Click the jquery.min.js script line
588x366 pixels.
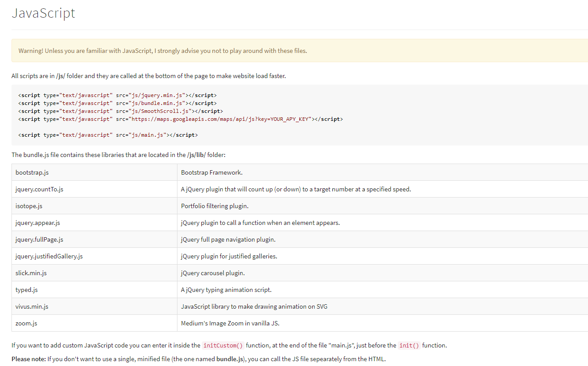pos(117,95)
